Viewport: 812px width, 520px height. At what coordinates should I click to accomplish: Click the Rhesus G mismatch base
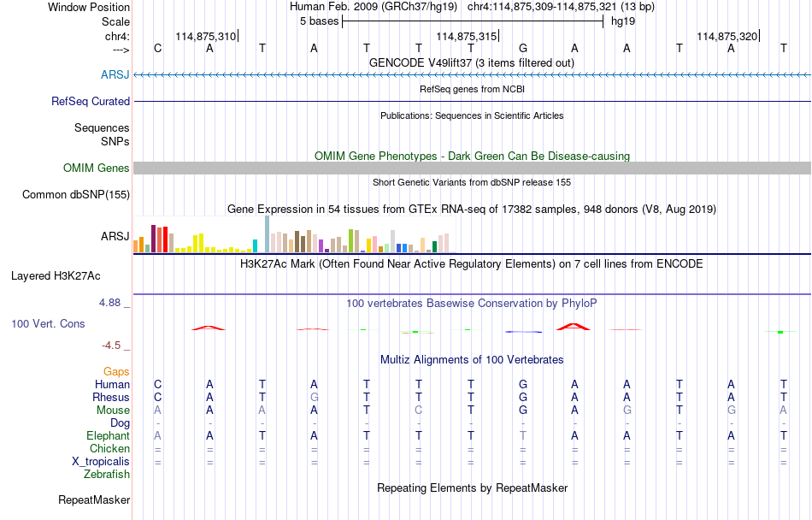tap(314, 397)
